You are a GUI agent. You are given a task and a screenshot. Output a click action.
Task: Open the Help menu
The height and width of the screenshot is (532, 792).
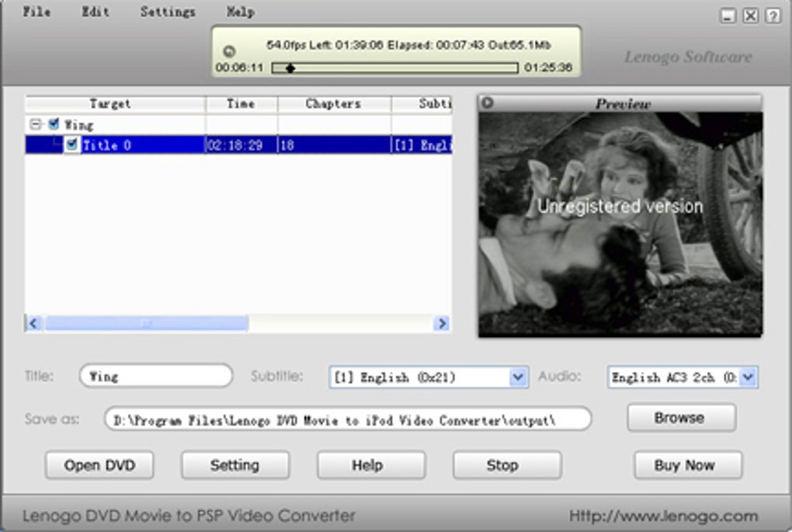click(x=240, y=12)
